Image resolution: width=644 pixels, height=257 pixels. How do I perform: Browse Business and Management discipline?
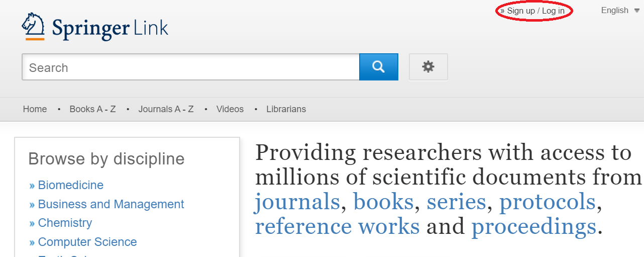111,204
